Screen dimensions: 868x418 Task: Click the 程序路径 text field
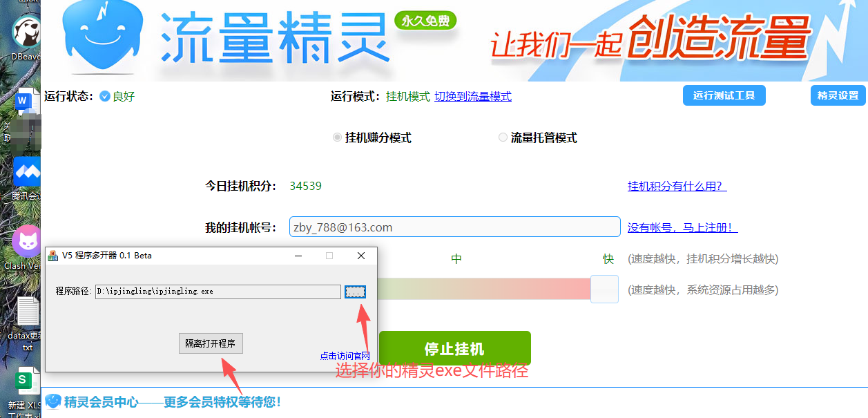pos(218,292)
